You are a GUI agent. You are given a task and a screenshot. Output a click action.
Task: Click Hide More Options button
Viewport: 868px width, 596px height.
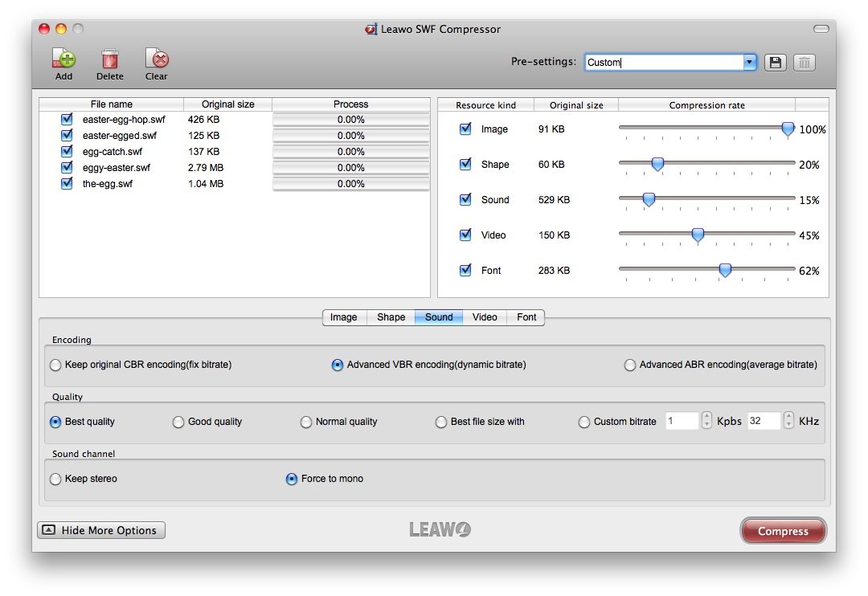click(x=101, y=530)
